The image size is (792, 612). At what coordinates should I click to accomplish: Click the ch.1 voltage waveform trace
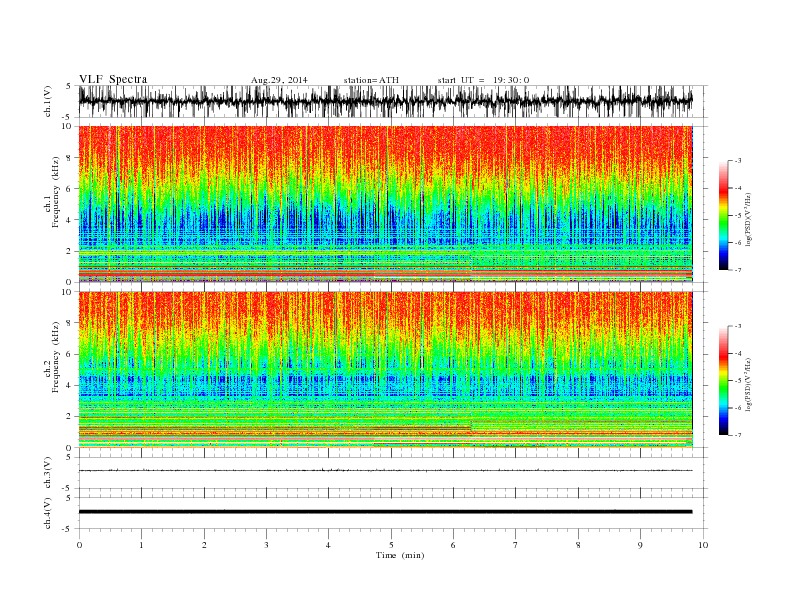(x=385, y=101)
